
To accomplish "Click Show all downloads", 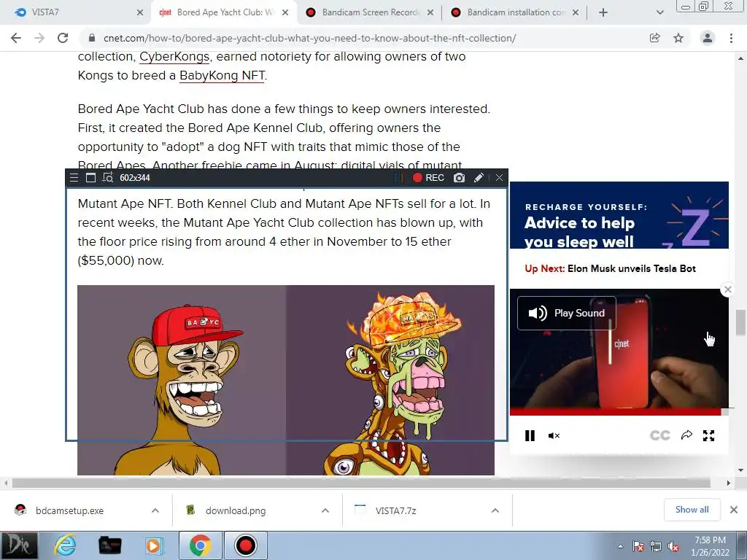I will click(692, 510).
